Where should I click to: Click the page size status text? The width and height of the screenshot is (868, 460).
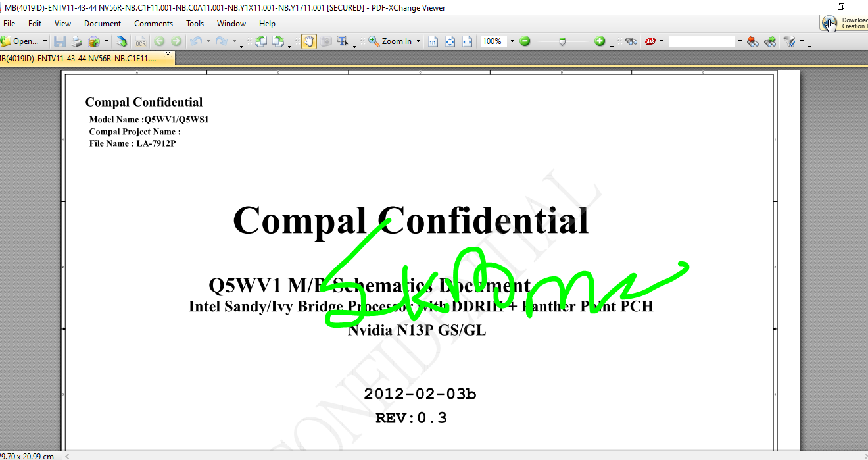coord(28,456)
